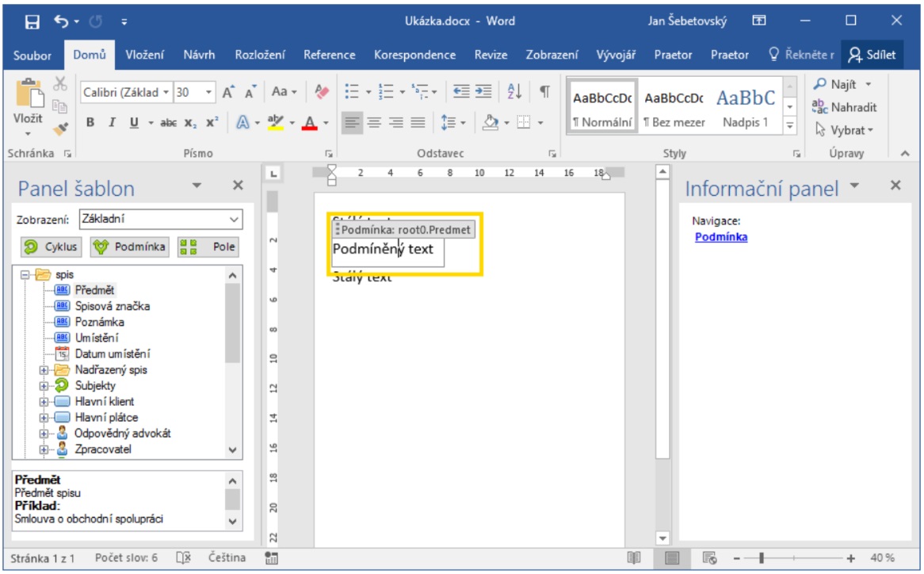Expand the Nadřazený spis tree node
The width and height of the screenshot is (924, 574).
click(x=44, y=370)
